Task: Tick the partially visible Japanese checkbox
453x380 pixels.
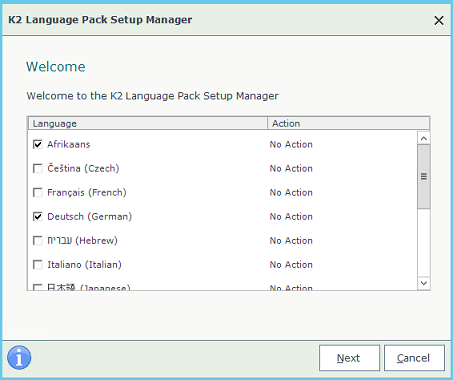Action: click(x=38, y=287)
